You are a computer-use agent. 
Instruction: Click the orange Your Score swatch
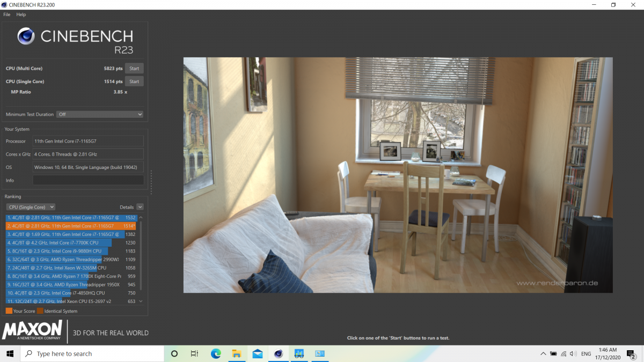9,311
